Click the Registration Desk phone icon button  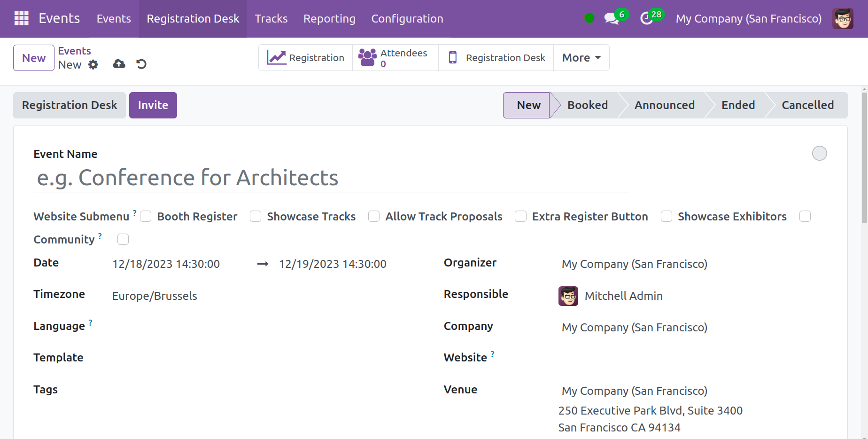pos(496,58)
